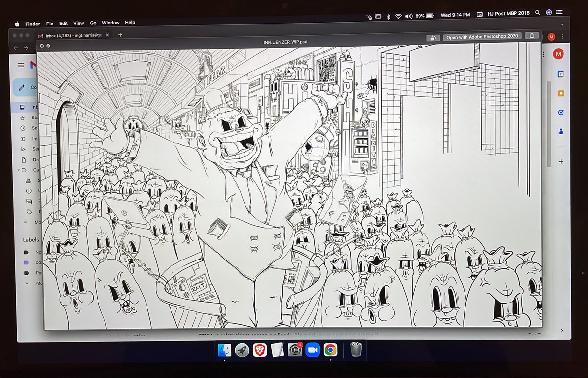This screenshot has height=378, width=588.
Task: Open Google account avatar M in Gmail
Action: [x=558, y=54]
